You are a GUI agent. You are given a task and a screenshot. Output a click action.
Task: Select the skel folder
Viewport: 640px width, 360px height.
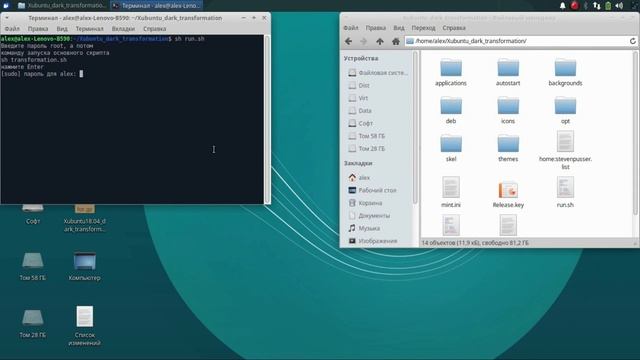(451, 148)
